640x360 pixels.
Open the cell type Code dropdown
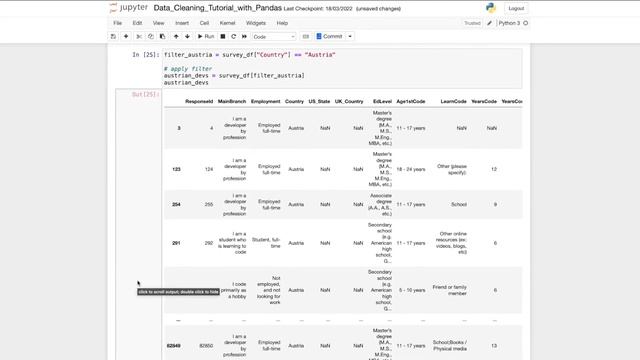(274, 37)
